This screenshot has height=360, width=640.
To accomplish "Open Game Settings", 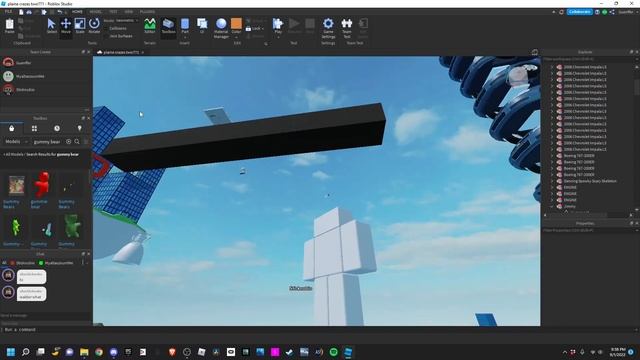I will click(x=328, y=28).
